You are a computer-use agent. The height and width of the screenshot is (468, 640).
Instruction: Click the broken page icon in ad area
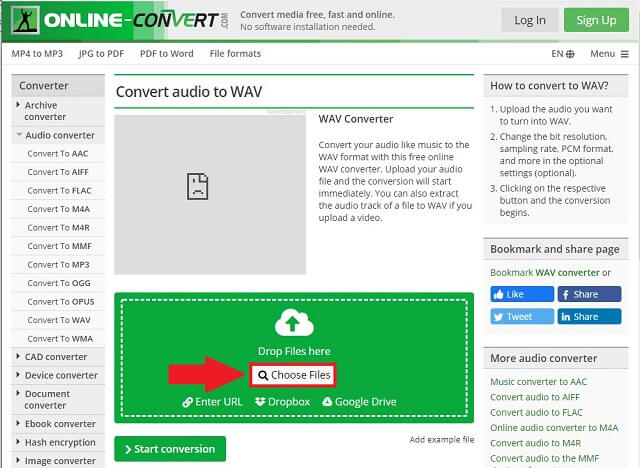[198, 186]
